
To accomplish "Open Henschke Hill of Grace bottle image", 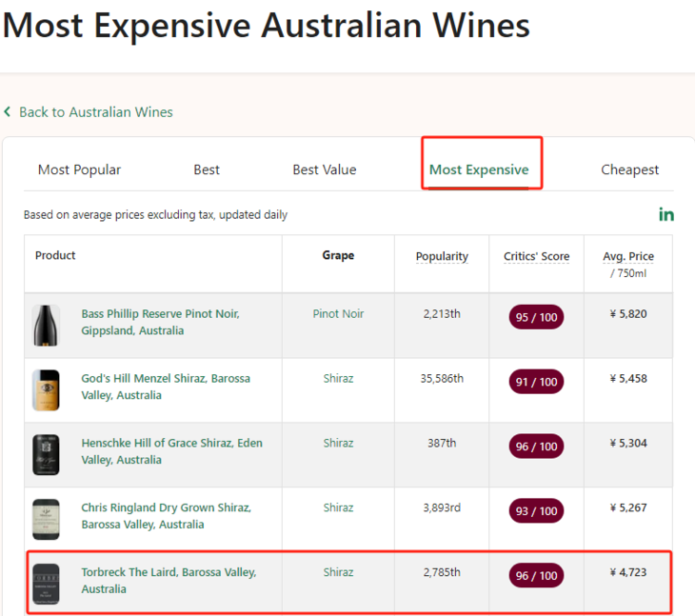I will (46, 454).
